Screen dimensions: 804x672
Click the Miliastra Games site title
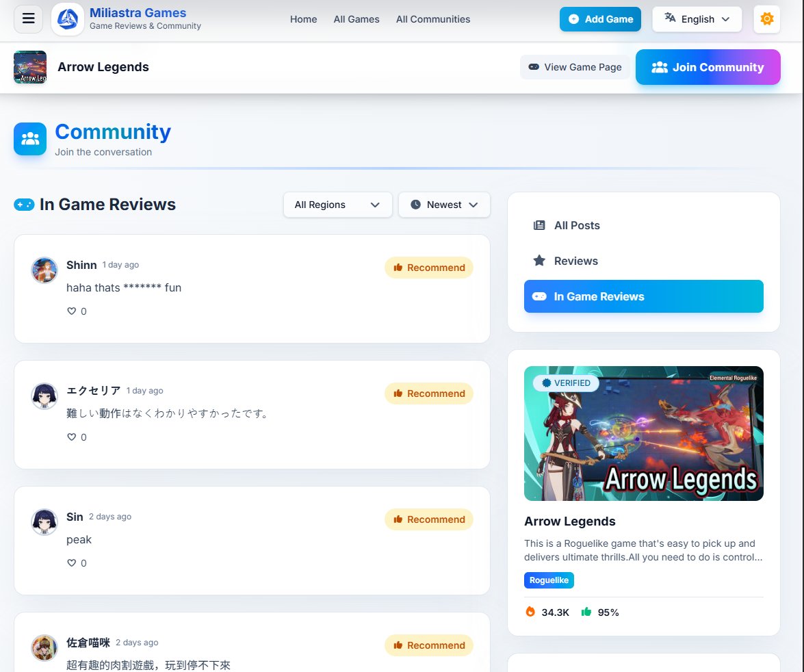click(x=138, y=13)
